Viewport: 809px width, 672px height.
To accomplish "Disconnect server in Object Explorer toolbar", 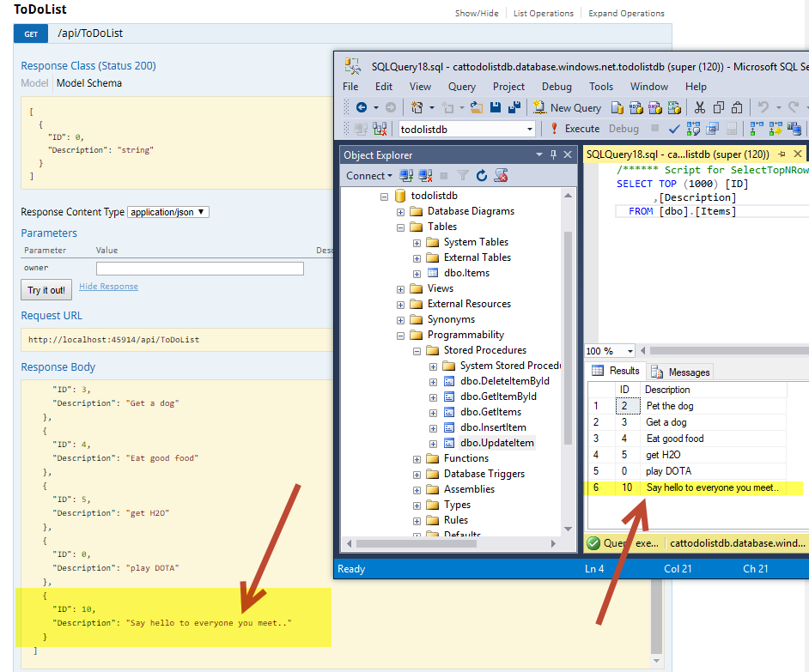I will (425, 176).
